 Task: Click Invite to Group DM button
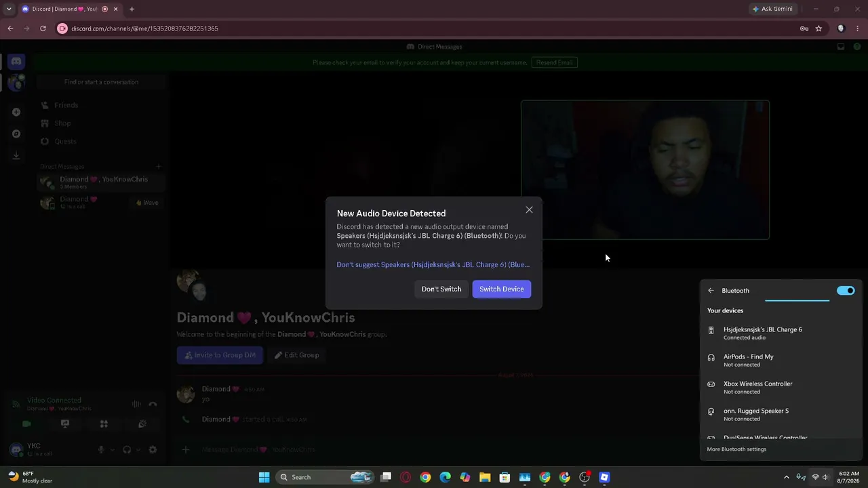[x=220, y=355]
